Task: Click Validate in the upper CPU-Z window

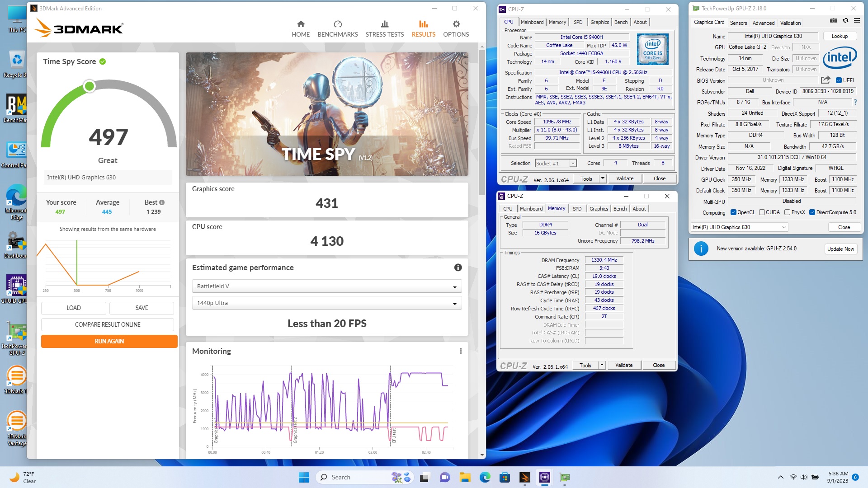Action: (625, 178)
